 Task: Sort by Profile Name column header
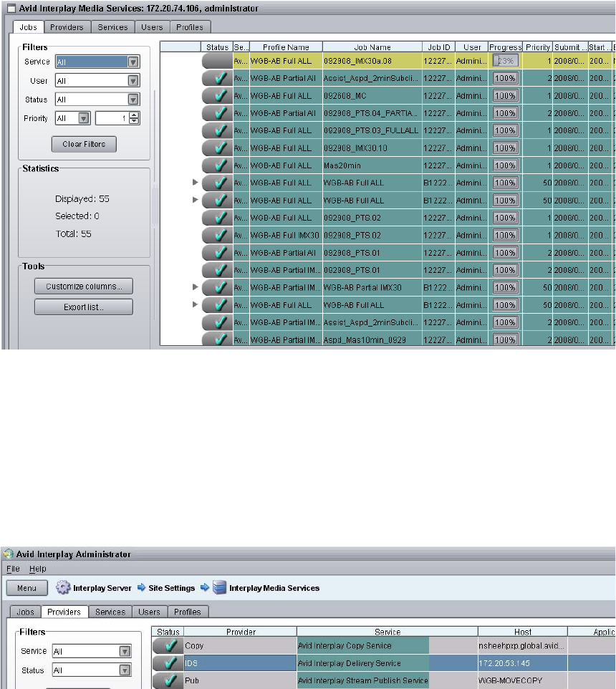pyautogui.click(x=286, y=47)
